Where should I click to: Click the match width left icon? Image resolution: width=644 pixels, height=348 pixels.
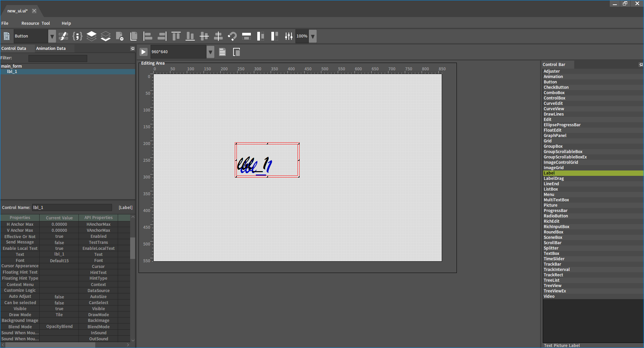(261, 36)
